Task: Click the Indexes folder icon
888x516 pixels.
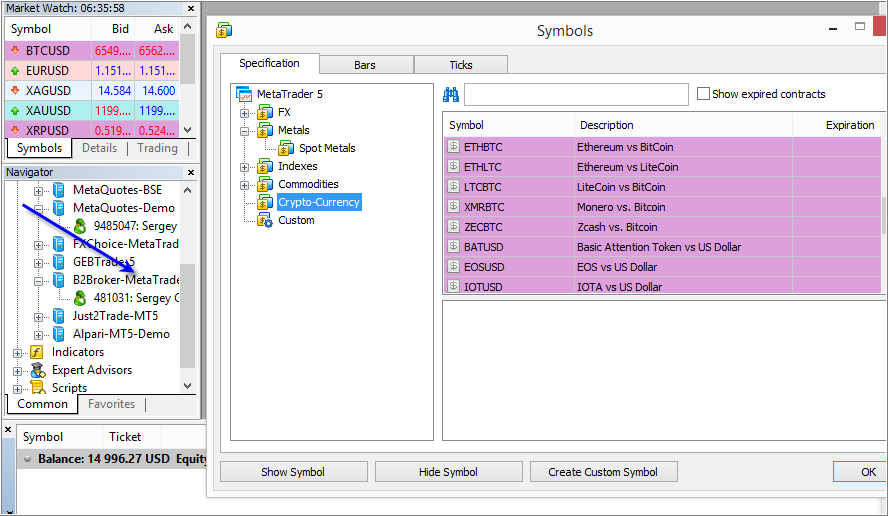Action: coord(265,167)
